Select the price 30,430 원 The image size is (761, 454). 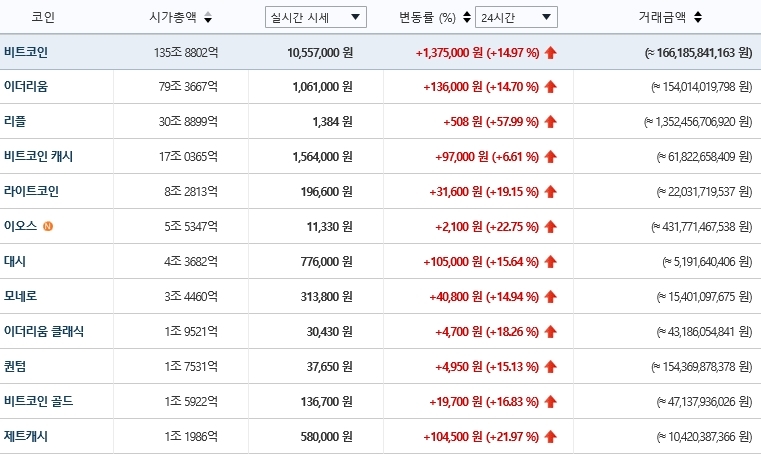pyautogui.click(x=330, y=332)
